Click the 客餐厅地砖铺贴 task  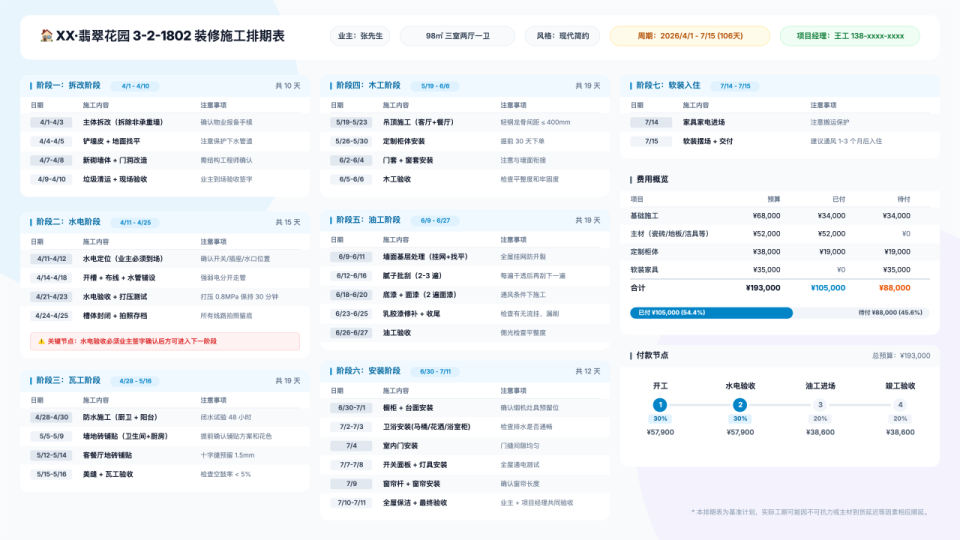point(107,456)
